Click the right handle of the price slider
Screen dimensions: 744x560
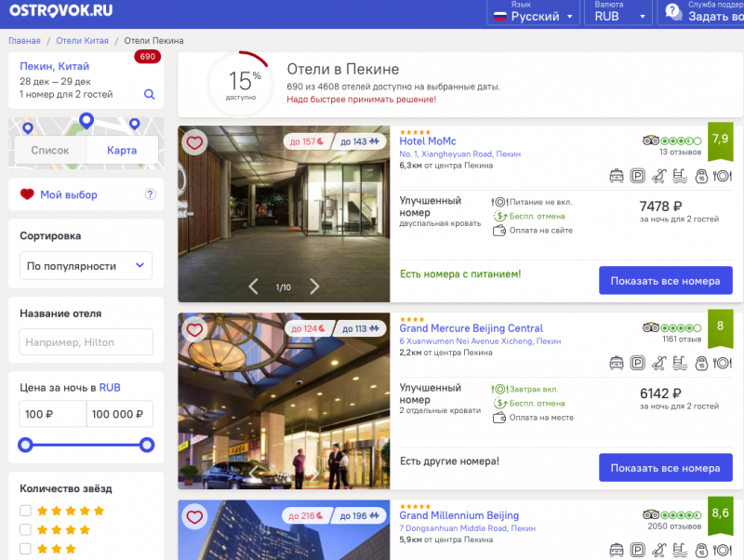tap(147, 445)
